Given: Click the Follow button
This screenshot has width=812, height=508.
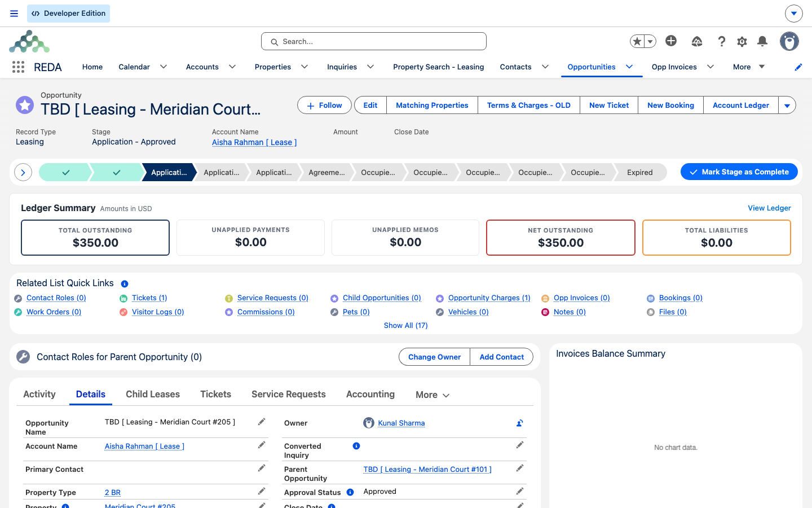Looking at the screenshot, I should pos(324,105).
